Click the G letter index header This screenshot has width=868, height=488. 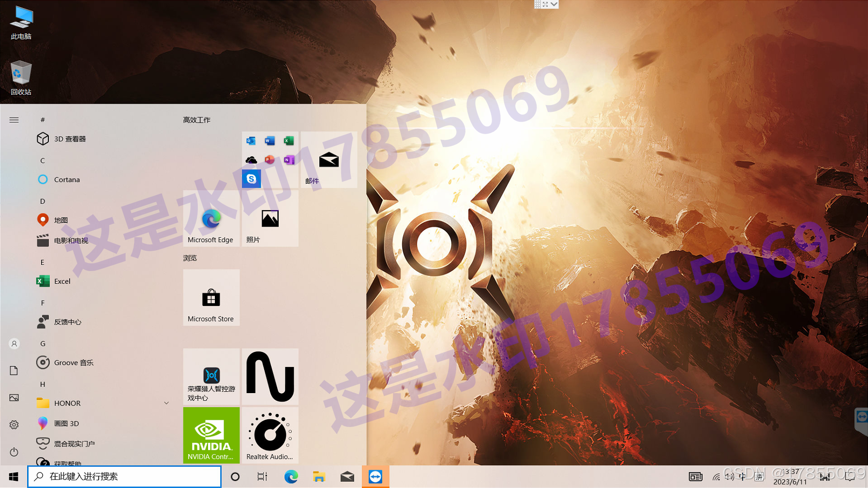pos(43,343)
